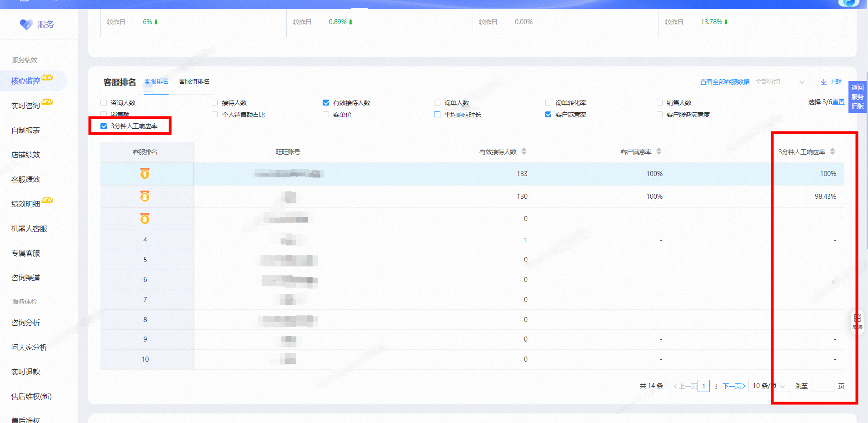Click the 跳至 page number input

click(823, 386)
